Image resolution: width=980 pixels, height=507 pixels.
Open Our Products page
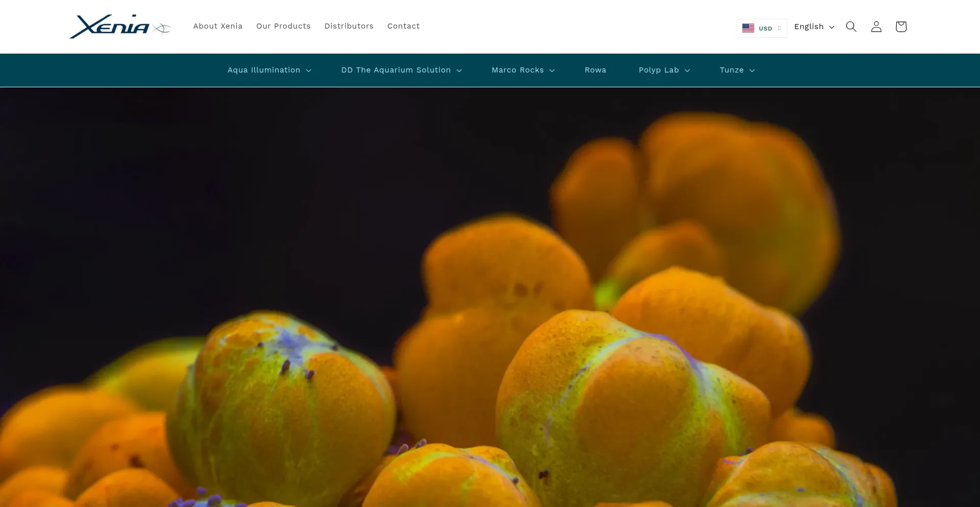[283, 26]
